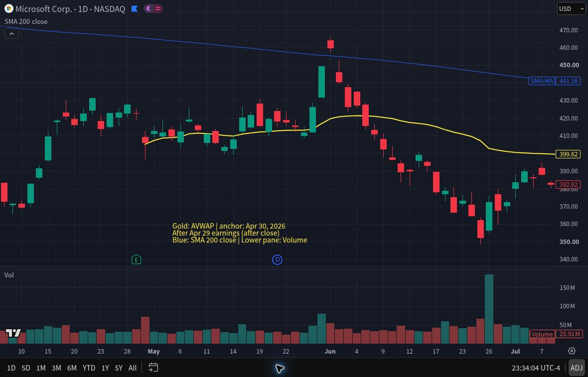The width and height of the screenshot is (588, 377).
Task: Click the SMA:MA label on the price scale
Action: 542,81
